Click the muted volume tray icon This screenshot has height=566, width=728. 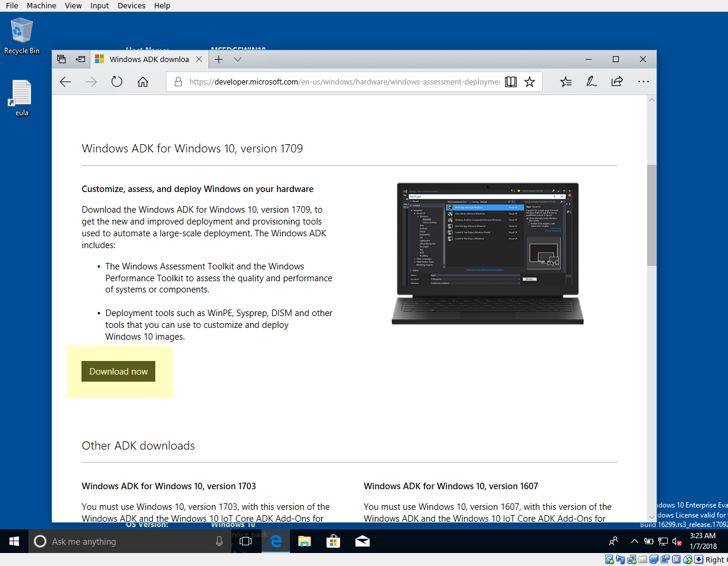pos(677,541)
